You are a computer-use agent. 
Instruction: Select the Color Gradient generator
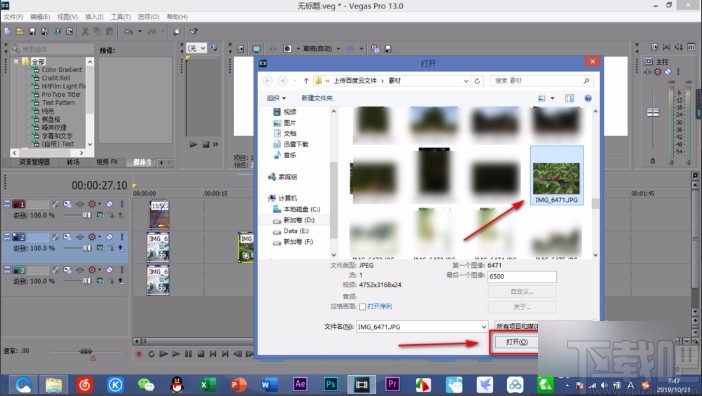pyautogui.click(x=62, y=70)
